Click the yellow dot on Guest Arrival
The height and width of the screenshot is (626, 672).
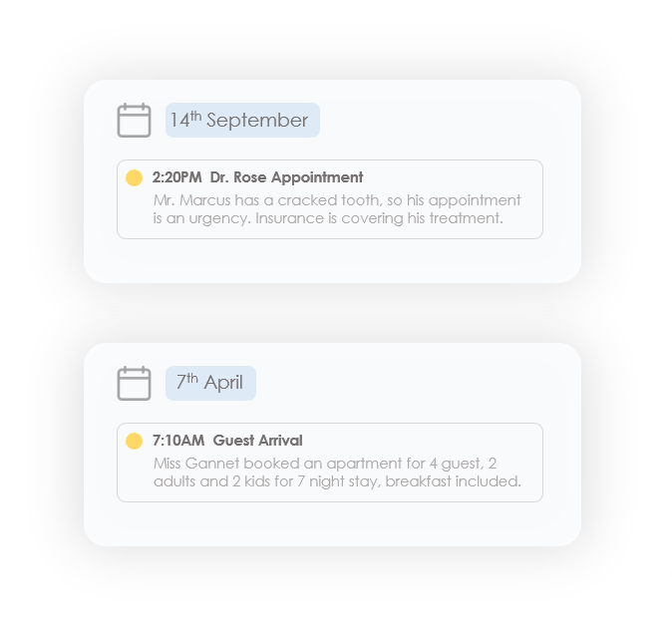135,441
